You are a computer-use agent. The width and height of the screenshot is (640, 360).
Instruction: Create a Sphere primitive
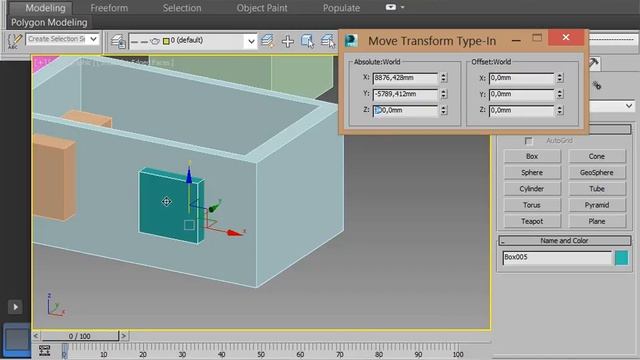pos(532,173)
